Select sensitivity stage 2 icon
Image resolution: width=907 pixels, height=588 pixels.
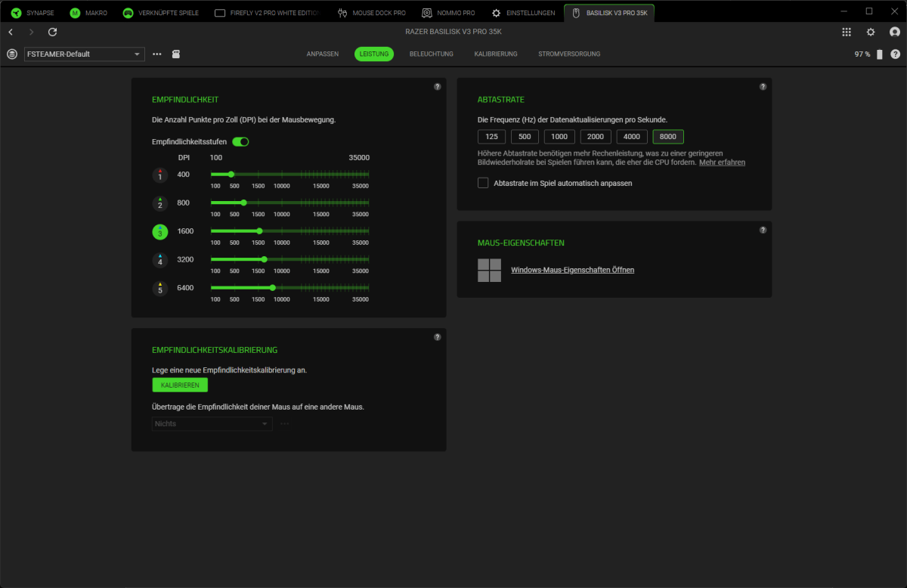point(159,203)
